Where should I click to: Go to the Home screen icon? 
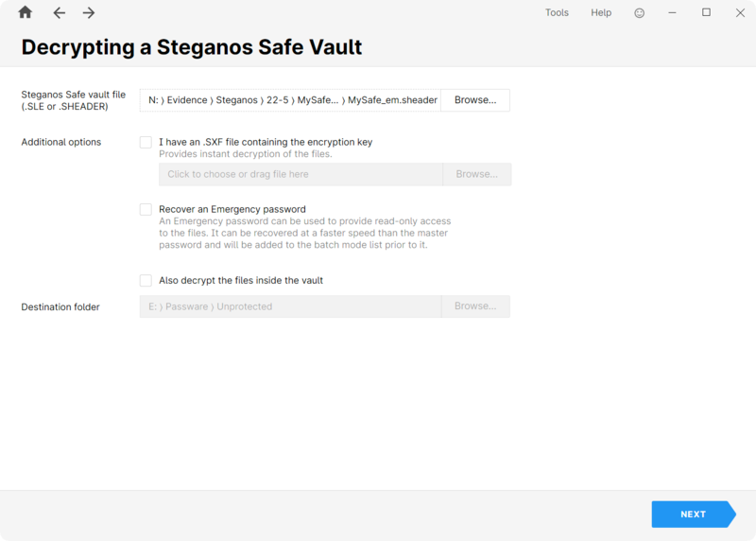[26, 12]
